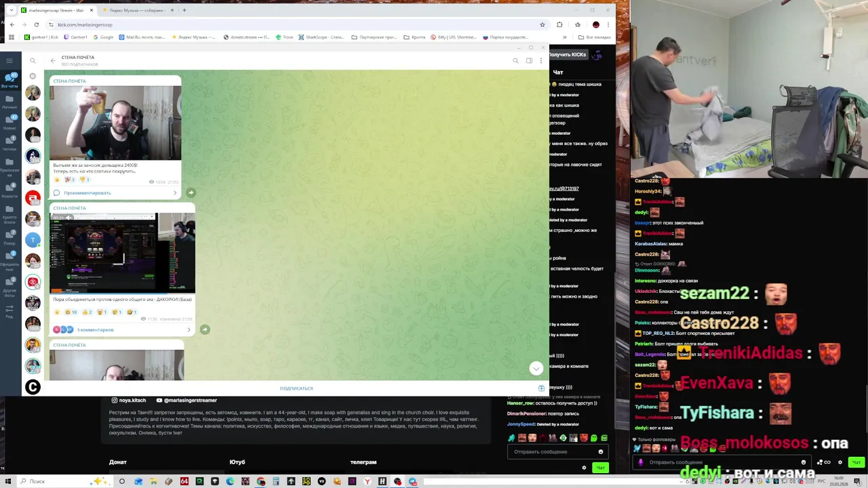Click ПОДПИСАТЬСЯ to join the channel

[296, 388]
